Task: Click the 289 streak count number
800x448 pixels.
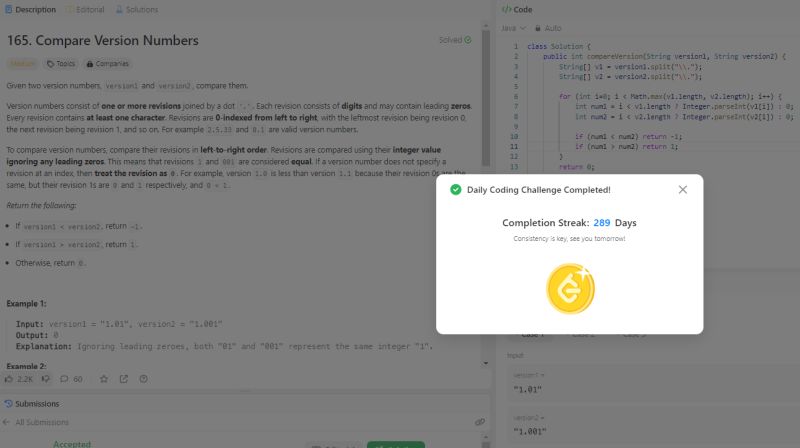Action: pos(602,223)
